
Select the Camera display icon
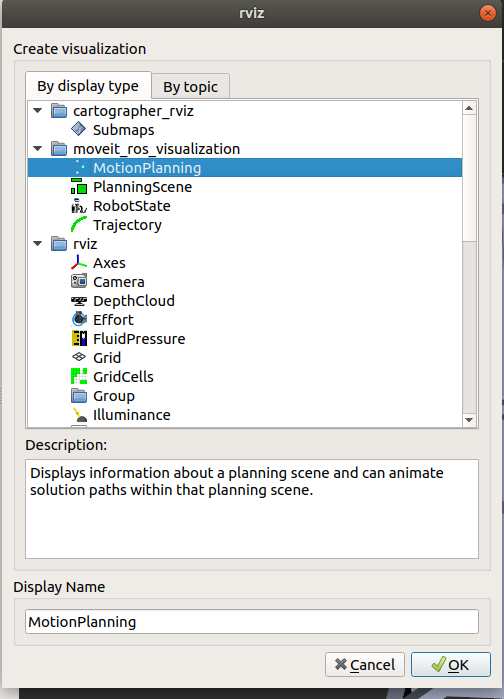79,282
